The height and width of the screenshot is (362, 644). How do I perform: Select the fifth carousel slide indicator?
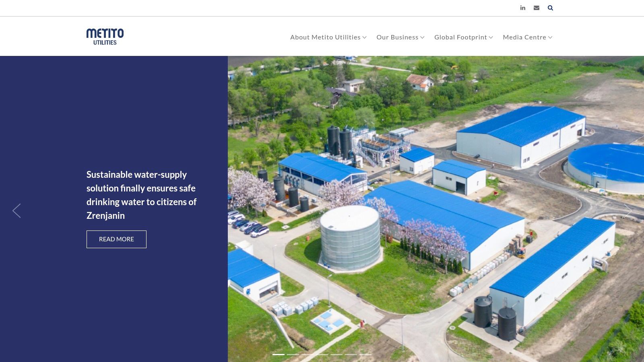pyautogui.click(x=336, y=354)
